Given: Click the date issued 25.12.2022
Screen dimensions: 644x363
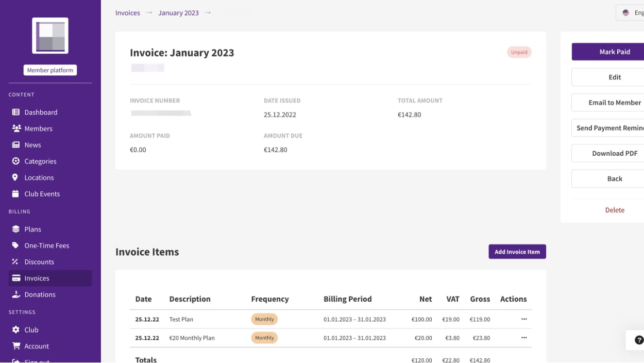Looking at the screenshot, I should (280, 115).
